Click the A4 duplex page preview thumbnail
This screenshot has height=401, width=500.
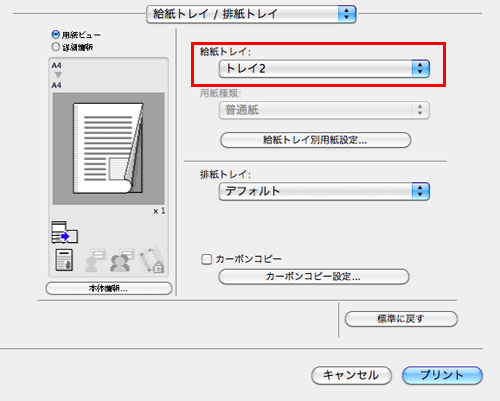pos(108,148)
